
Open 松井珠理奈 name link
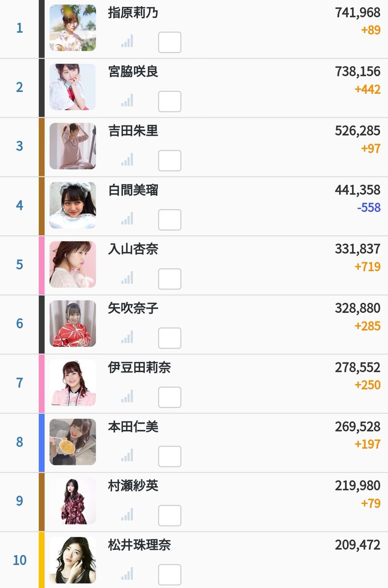pyautogui.click(x=139, y=545)
